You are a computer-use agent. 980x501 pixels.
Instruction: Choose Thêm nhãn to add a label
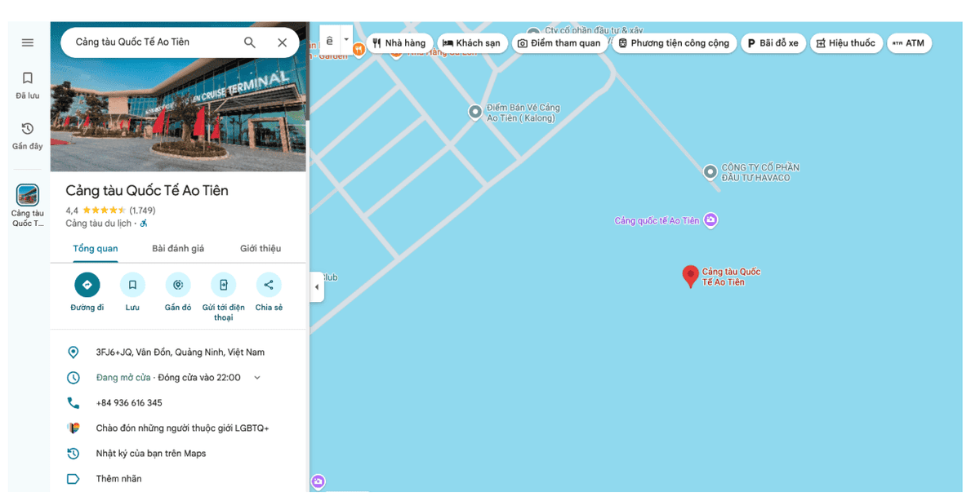(119, 479)
